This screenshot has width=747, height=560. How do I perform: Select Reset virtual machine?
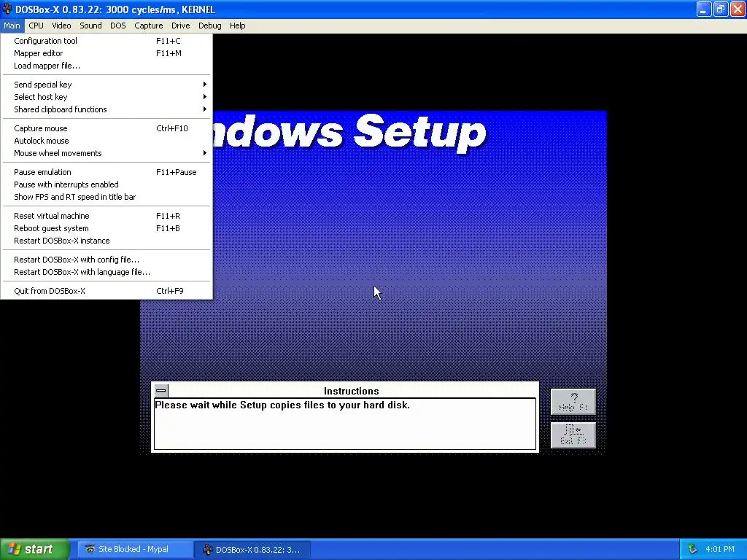[x=107, y=216]
